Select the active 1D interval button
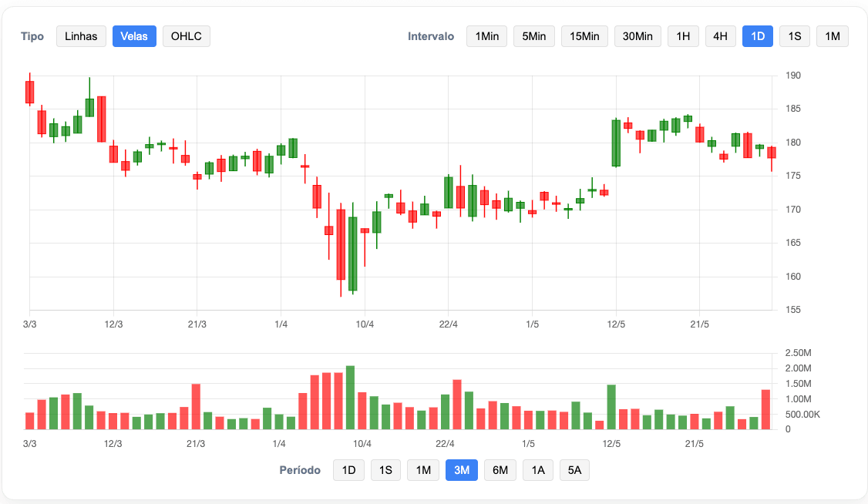The height and width of the screenshot is (504, 868). tap(757, 36)
